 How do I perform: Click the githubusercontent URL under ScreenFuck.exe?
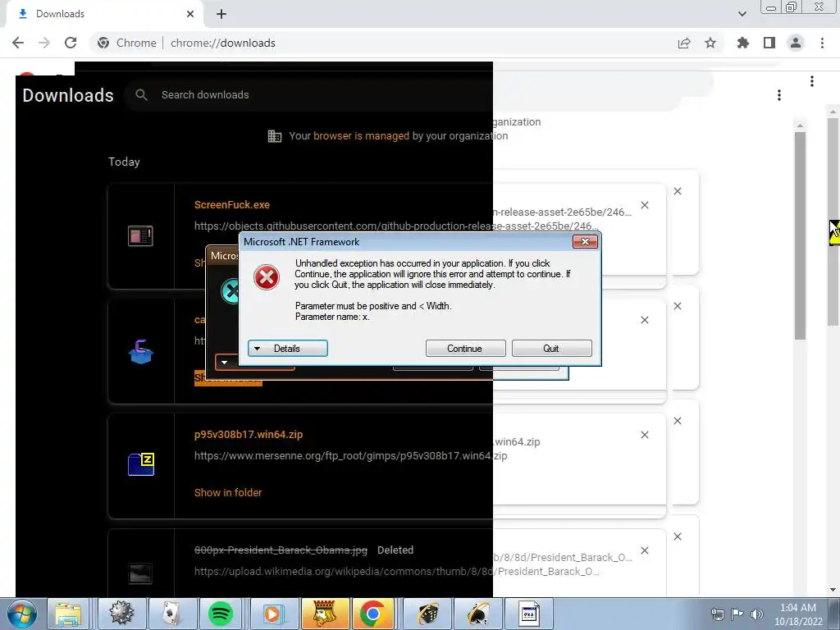[396, 226]
